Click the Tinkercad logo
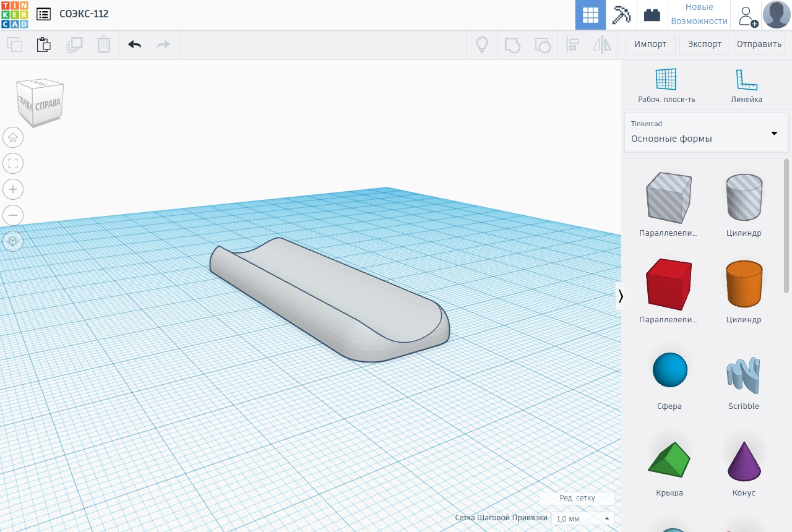The width and height of the screenshot is (792, 532). tap(14, 14)
